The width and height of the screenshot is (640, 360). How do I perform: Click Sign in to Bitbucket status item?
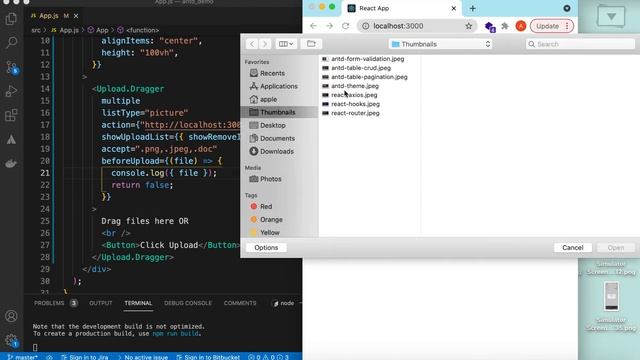(x=208, y=357)
